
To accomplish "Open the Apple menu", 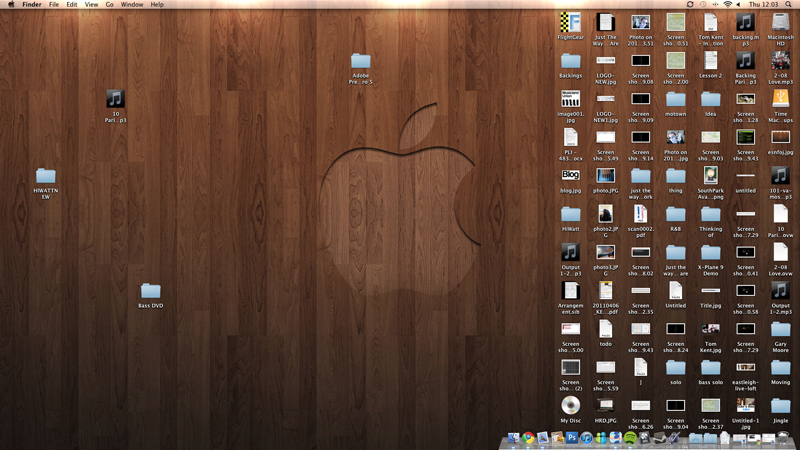I will coord(11,5).
